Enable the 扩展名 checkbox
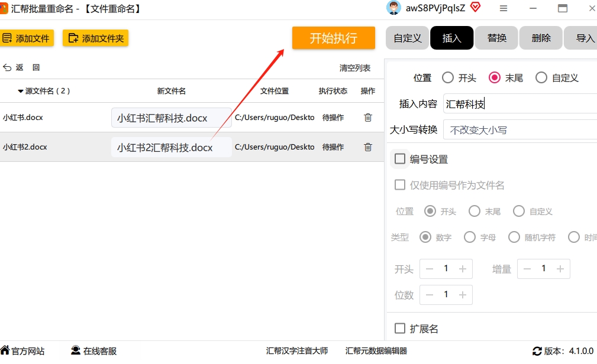This screenshot has width=597, height=364. pos(400,328)
